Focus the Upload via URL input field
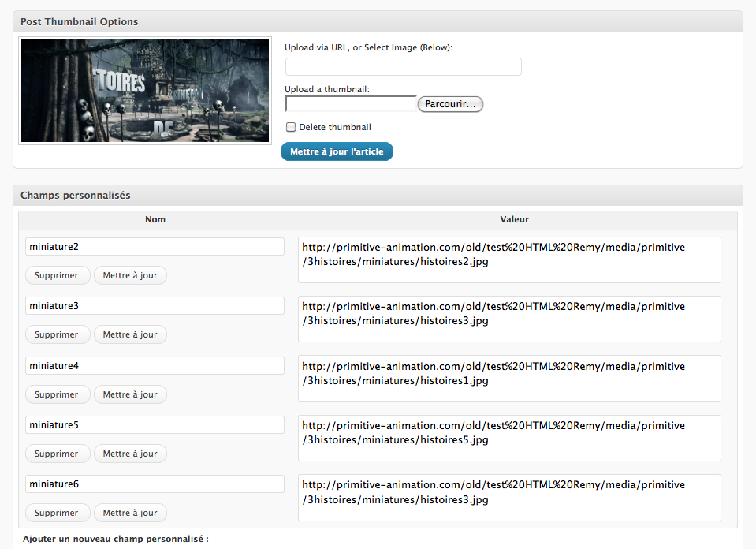 (404, 66)
